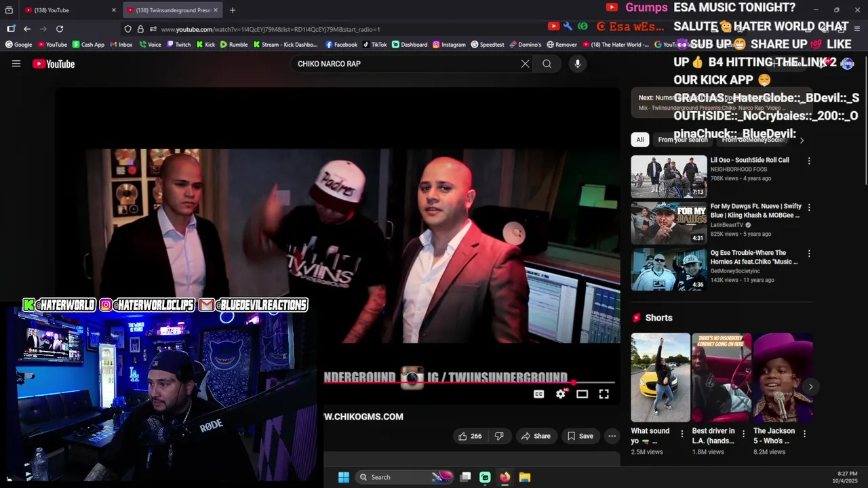Toggle theater mode on player
Viewport: 868px width, 488px height.
(x=582, y=394)
